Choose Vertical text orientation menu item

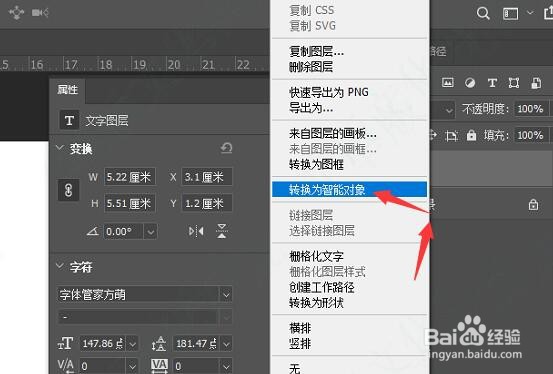tap(300, 344)
